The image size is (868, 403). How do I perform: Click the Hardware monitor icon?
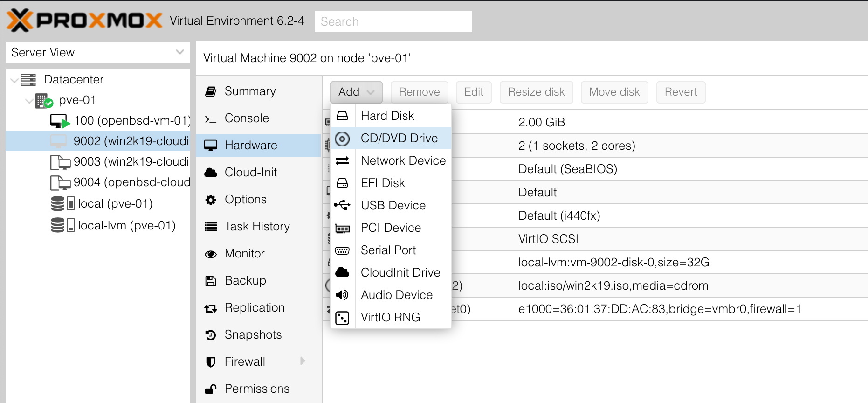click(211, 146)
